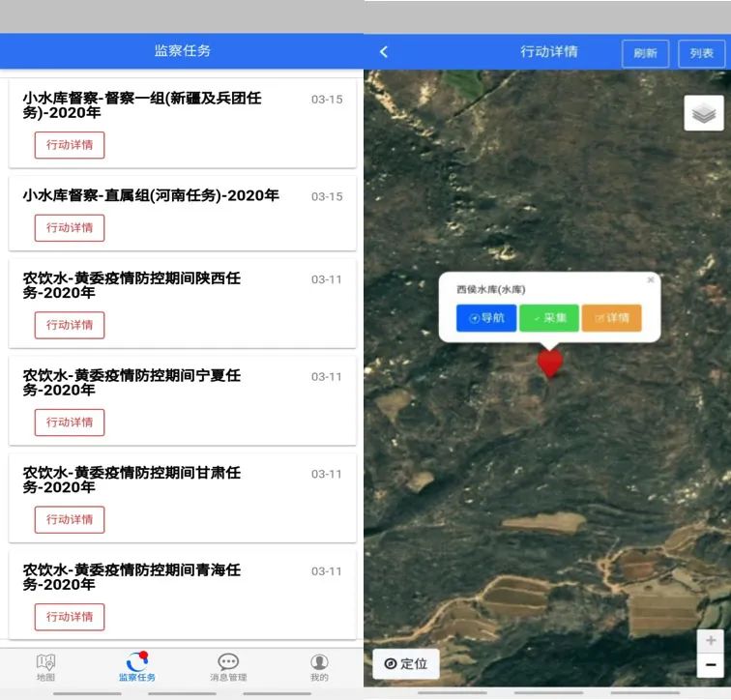Image resolution: width=731 pixels, height=700 pixels.
Task: Open 行动详情 for 陕西任务
Action: tap(70, 325)
